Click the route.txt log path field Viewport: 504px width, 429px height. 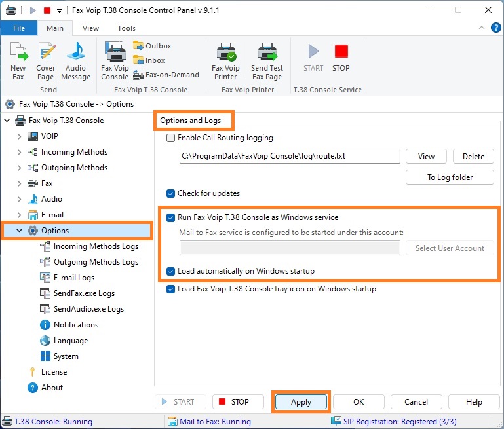pos(290,156)
